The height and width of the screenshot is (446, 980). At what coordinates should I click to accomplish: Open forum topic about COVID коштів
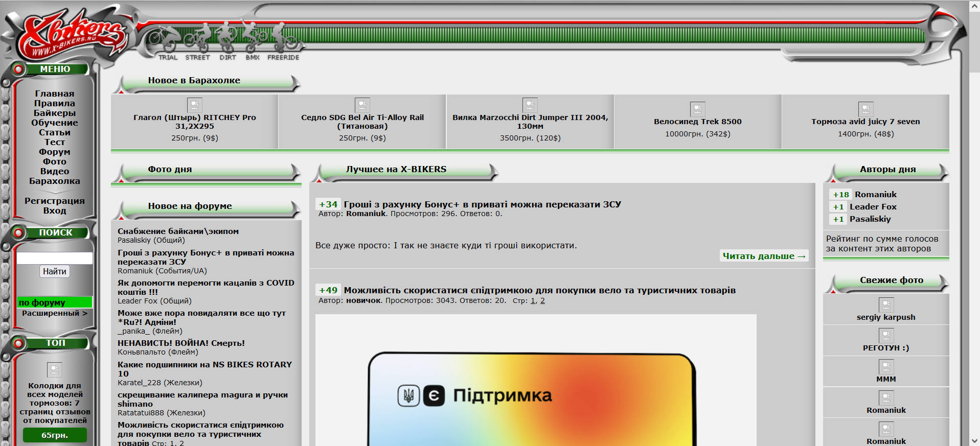pos(206,287)
